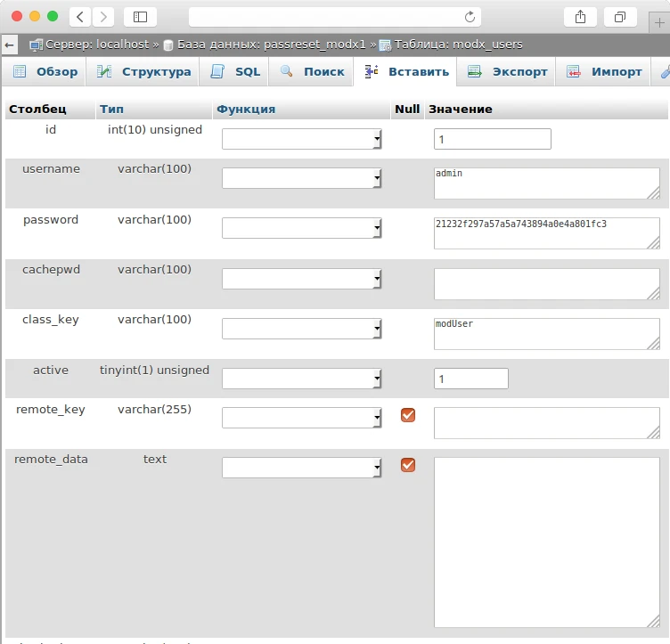Open function dropdown for active row

302,379
